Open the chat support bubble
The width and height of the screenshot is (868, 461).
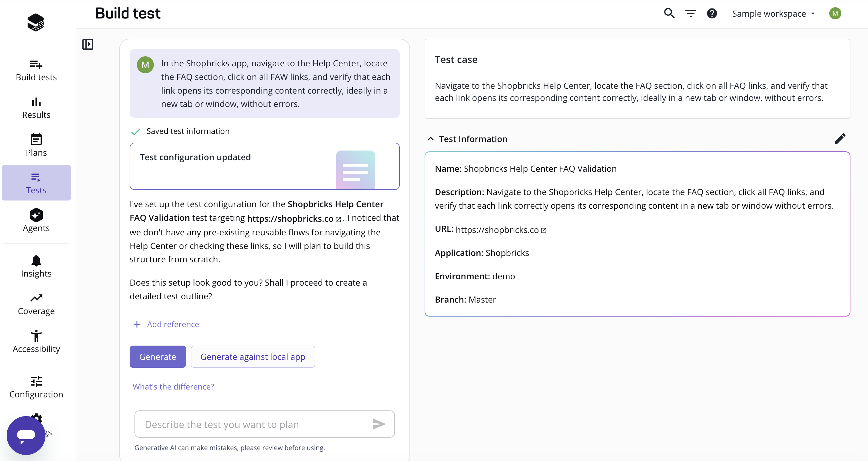(26, 435)
